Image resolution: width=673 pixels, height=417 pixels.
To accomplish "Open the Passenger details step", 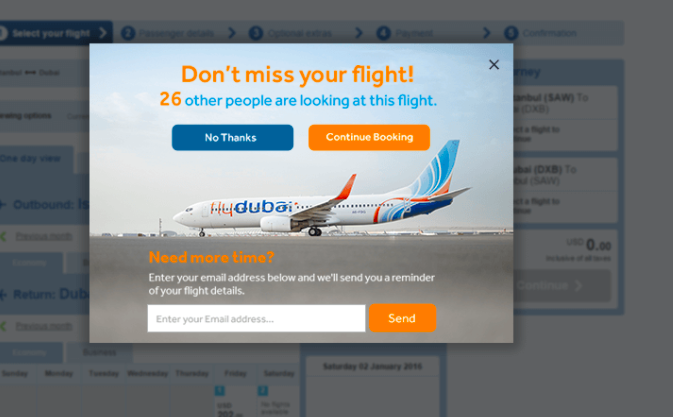I will click(176, 33).
